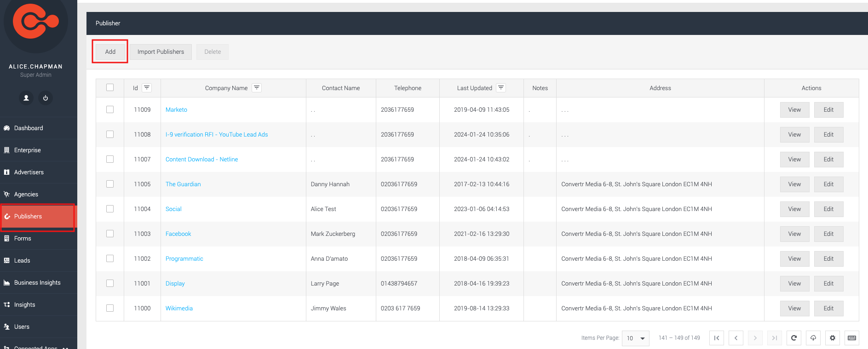Tick the Facebook row checkbox

(x=110, y=234)
